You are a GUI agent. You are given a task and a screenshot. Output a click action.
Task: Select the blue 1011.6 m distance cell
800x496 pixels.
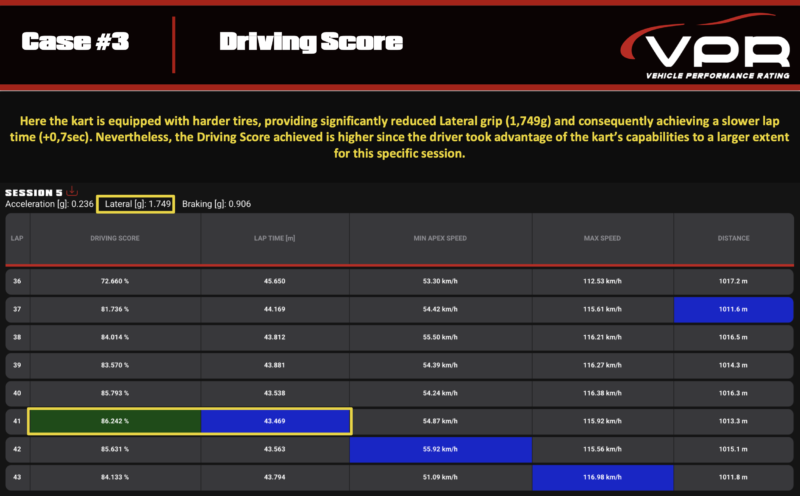(x=734, y=310)
